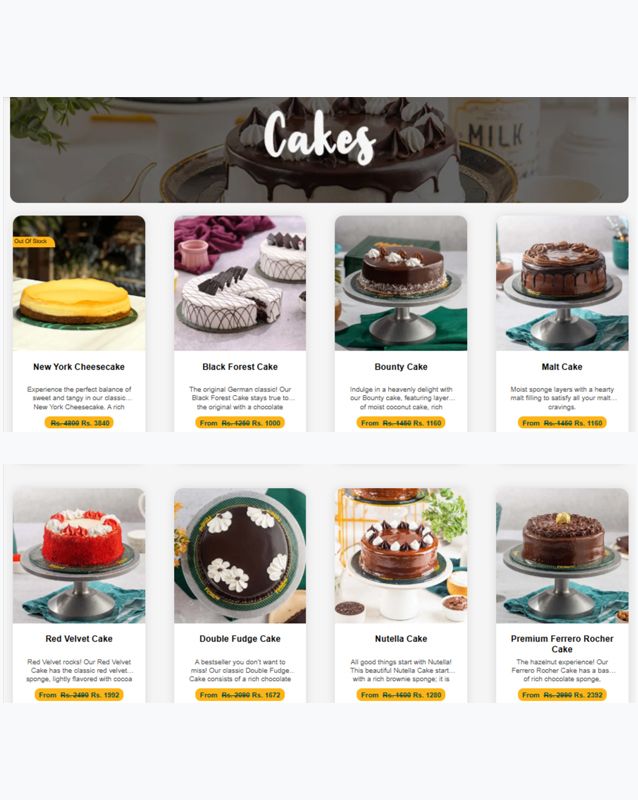The height and width of the screenshot is (800, 638).
Task: View the Bounty Cake product image
Action: (401, 283)
